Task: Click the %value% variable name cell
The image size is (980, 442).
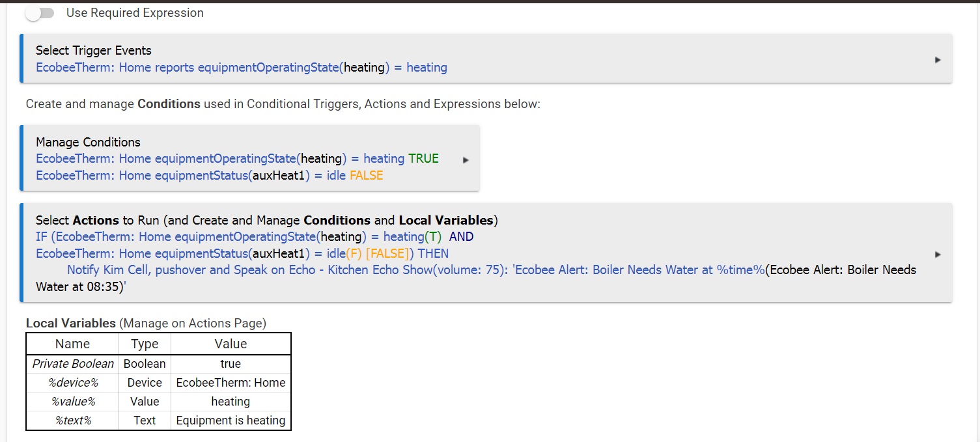Action: (x=72, y=402)
